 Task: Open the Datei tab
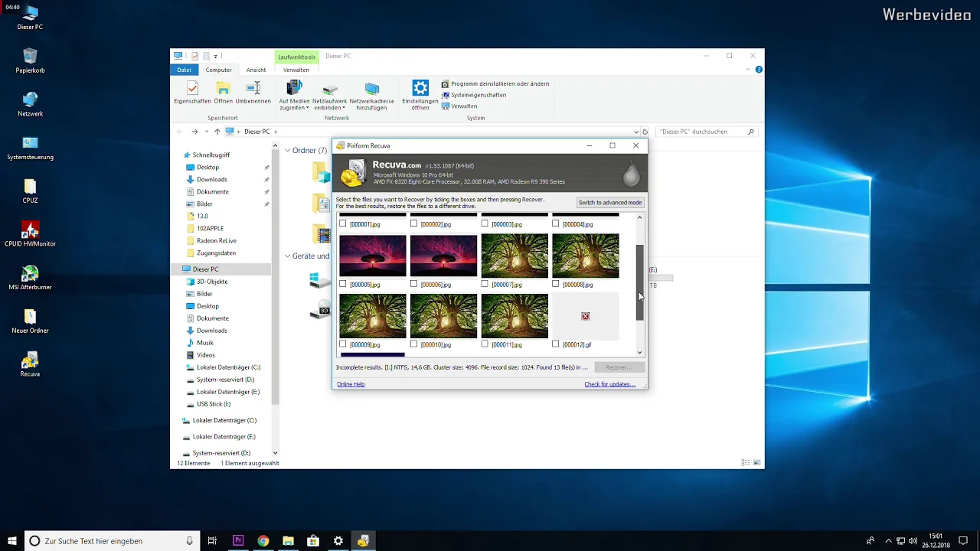tap(185, 70)
